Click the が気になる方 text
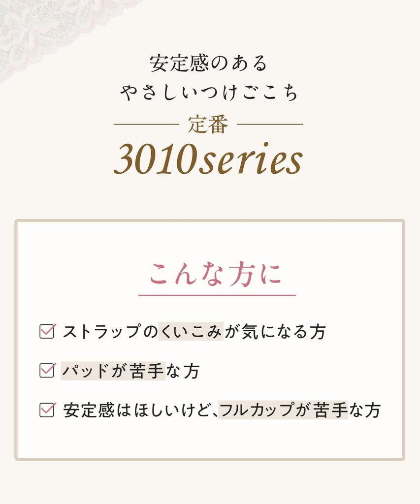This screenshot has height=504, width=420. click(275, 332)
